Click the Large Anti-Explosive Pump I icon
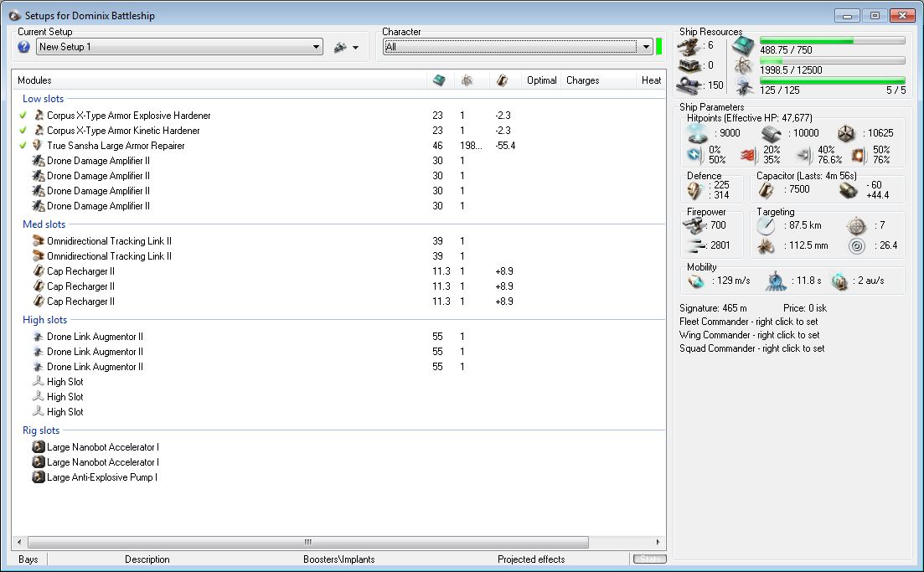 click(39, 477)
